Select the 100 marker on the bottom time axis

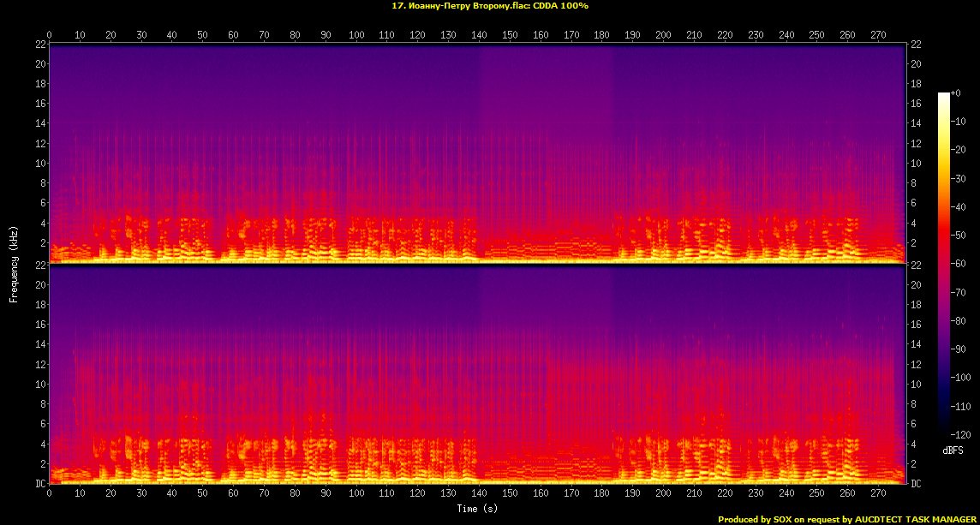(x=356, y=494)
